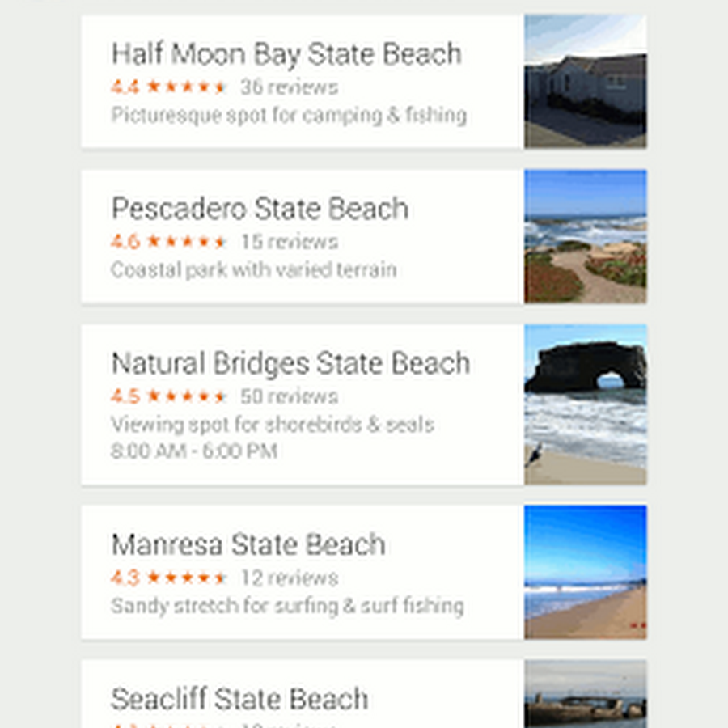728x728 pixels.
Task: Click the 4.5 star rating for Natural Bridges
Action: [168, 396]
